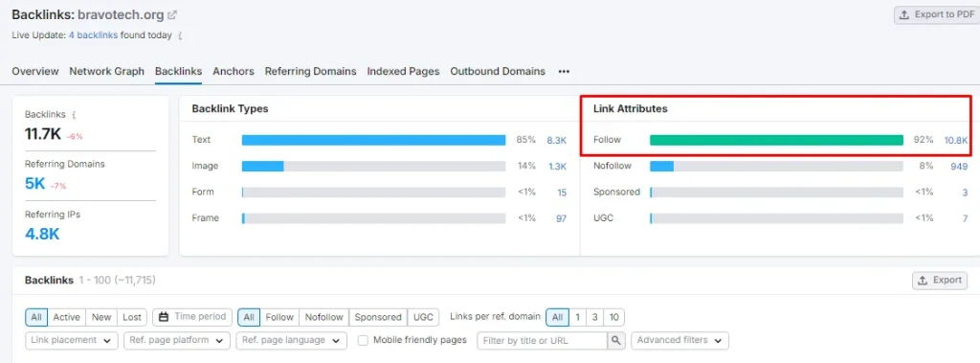
Task: Filter backlinks by UGC attribute
Action: tap(423, 317)
